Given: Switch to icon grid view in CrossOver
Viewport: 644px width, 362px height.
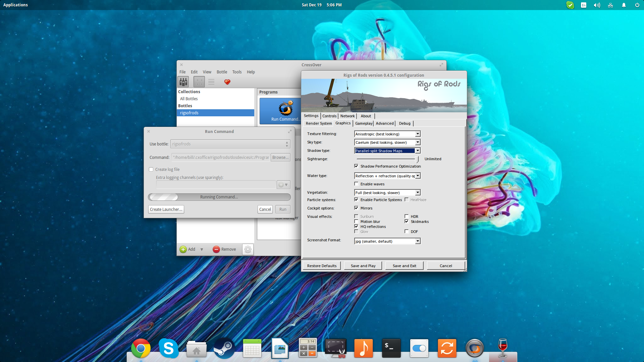Looking at the screenshot, I should click(199, 82).
